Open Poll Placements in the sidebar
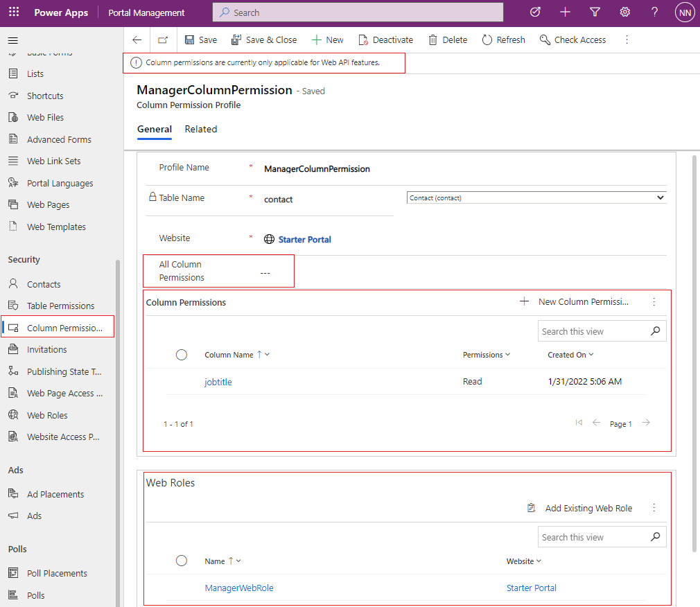This screenshot has height=607, width=700. tap(57, 573)
